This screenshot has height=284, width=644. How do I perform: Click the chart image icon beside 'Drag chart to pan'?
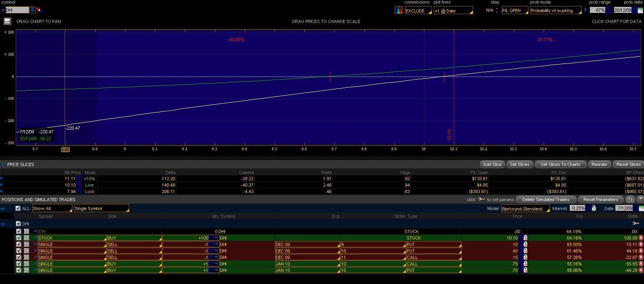coord(7,21)
